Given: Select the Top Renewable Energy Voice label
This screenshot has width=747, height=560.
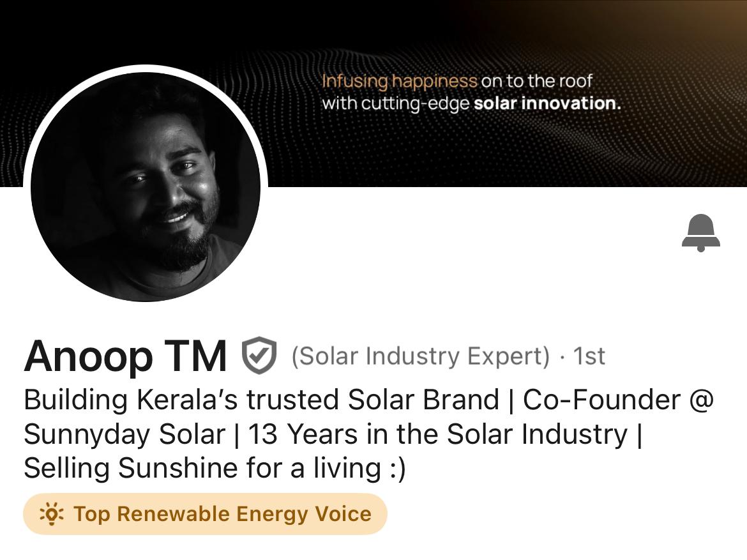Looking at the screenshot, I should tap(222, 513).
